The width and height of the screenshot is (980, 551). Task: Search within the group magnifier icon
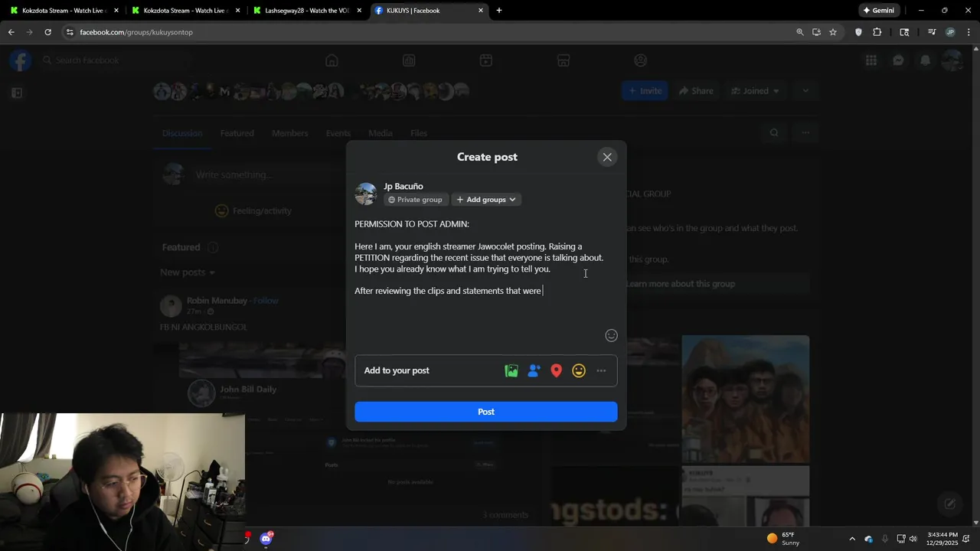point(774,133)
